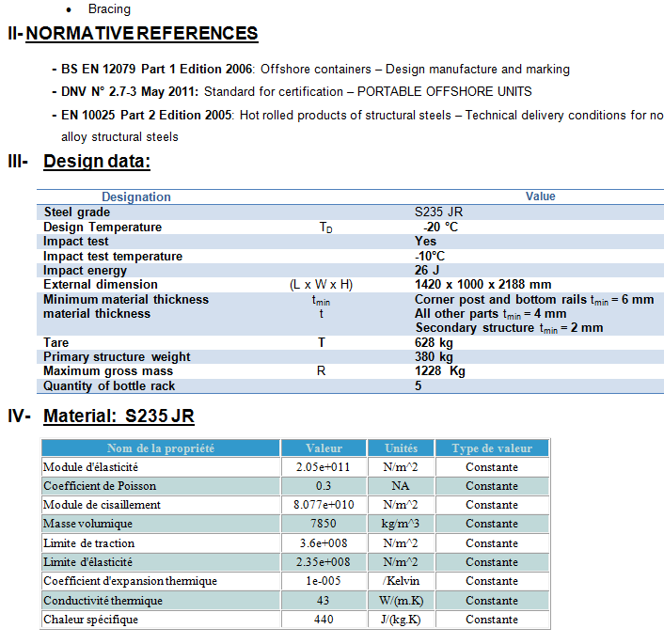Click the '380 kg' value
The image size is (664, 644).
[x=434, y=357]
